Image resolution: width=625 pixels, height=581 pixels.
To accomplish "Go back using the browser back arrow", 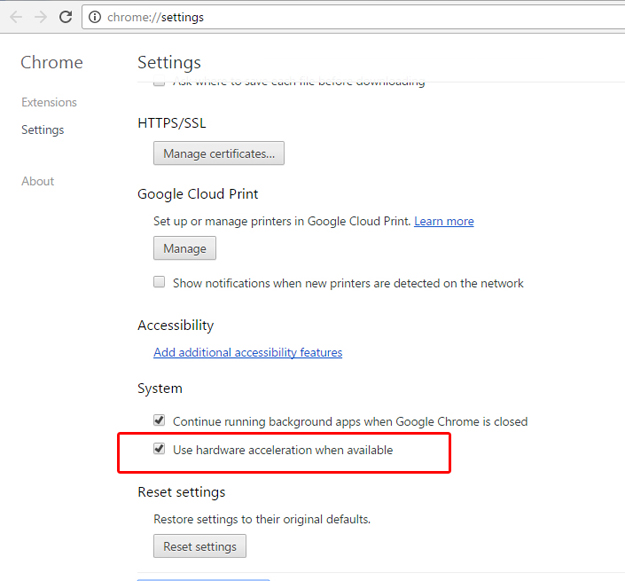I will coord(16,17).
